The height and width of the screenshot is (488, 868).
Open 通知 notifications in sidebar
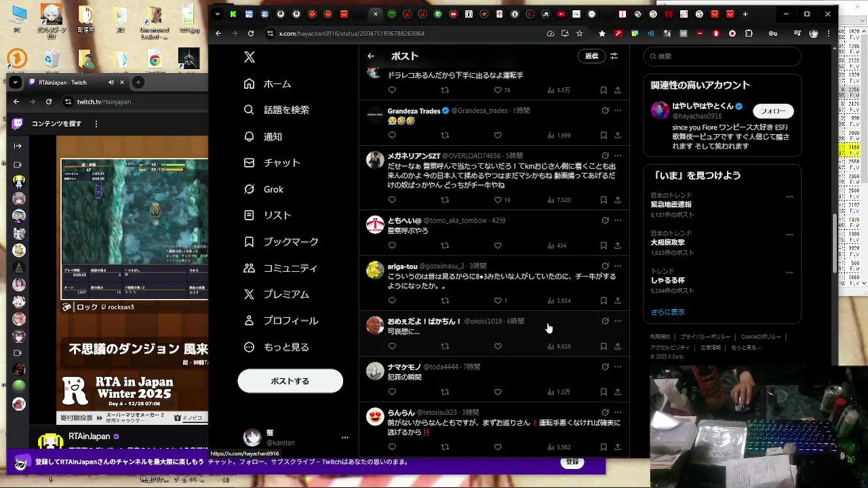(x=262, y=136)
